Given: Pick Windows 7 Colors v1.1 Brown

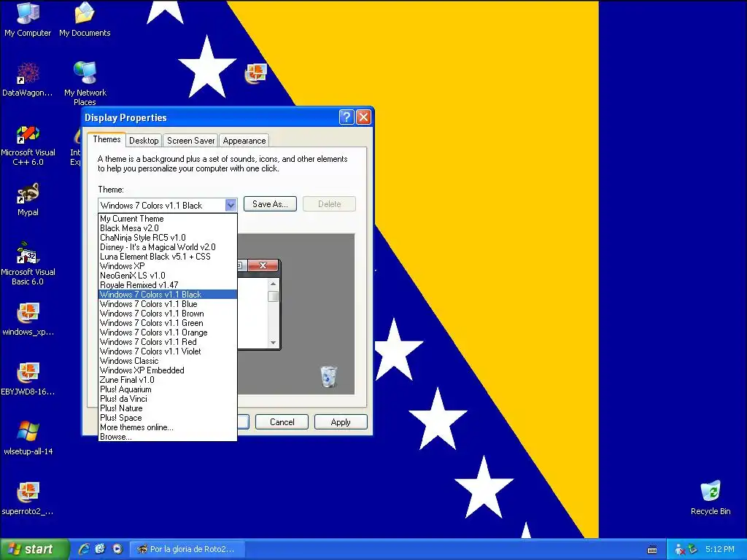Looking at the screenshot, I should [x=167, y=314].
